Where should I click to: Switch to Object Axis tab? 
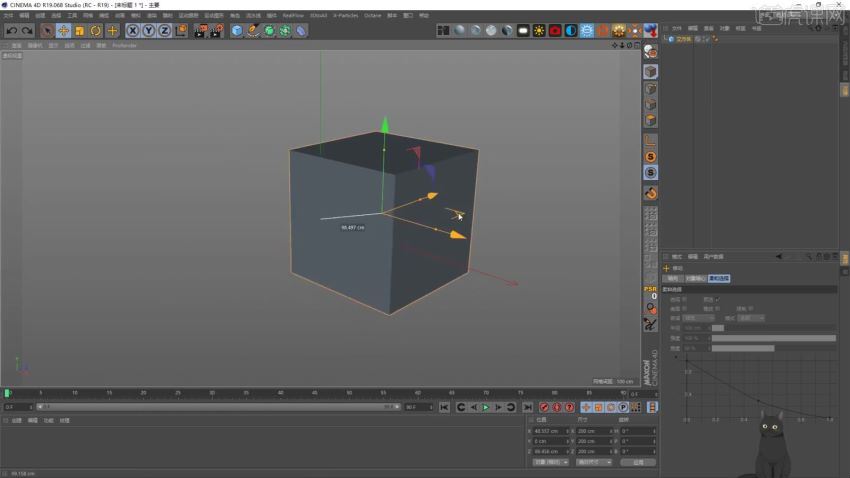[x=696, y=279]
